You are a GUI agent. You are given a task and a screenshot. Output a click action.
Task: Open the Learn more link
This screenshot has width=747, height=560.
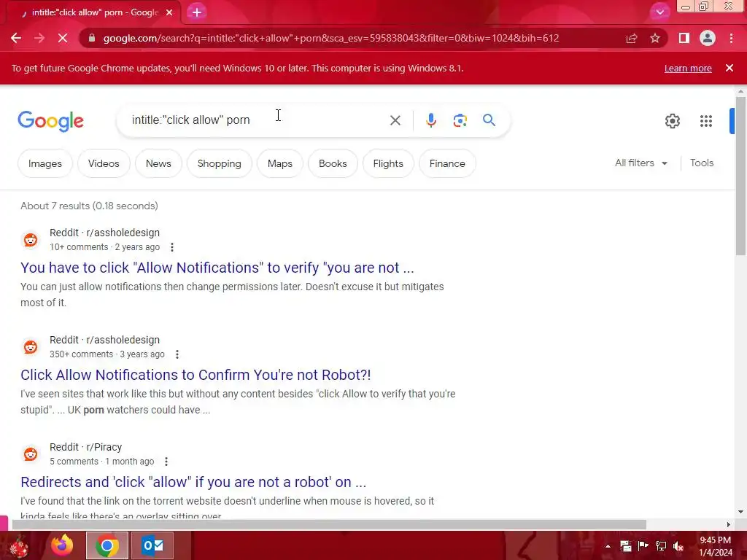688,68
